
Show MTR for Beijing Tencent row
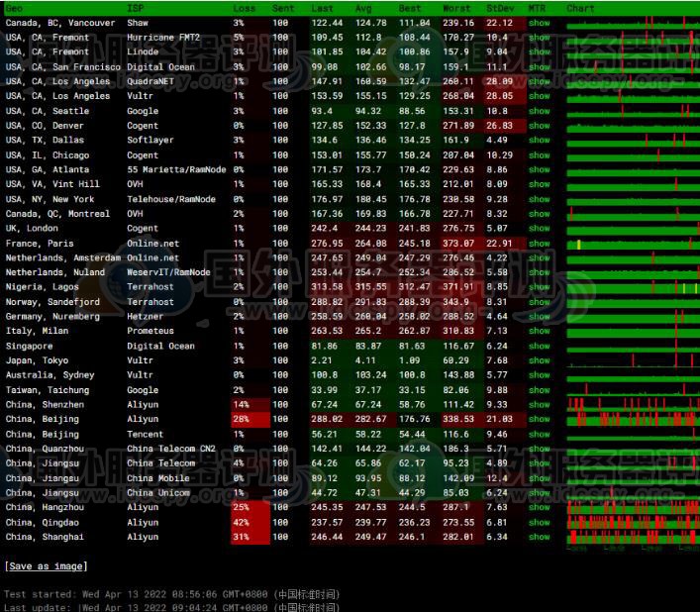pos(540,434)
